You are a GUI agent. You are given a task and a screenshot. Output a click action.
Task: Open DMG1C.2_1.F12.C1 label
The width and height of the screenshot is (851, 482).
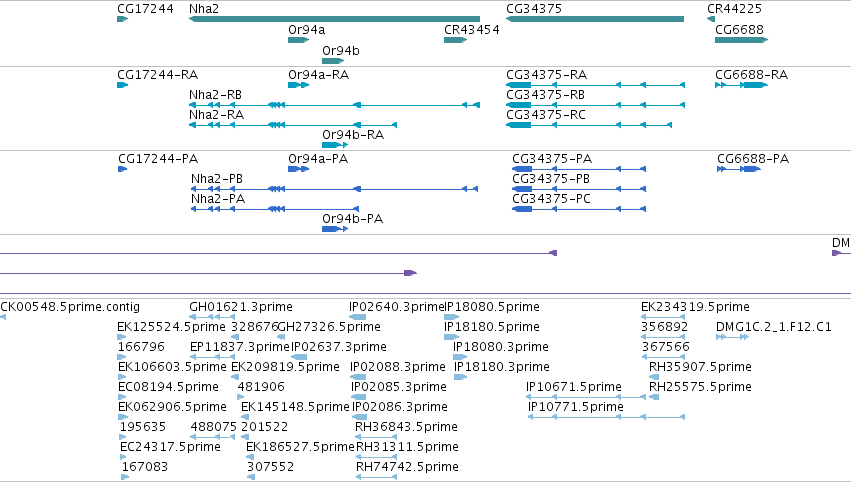point(774,327)
